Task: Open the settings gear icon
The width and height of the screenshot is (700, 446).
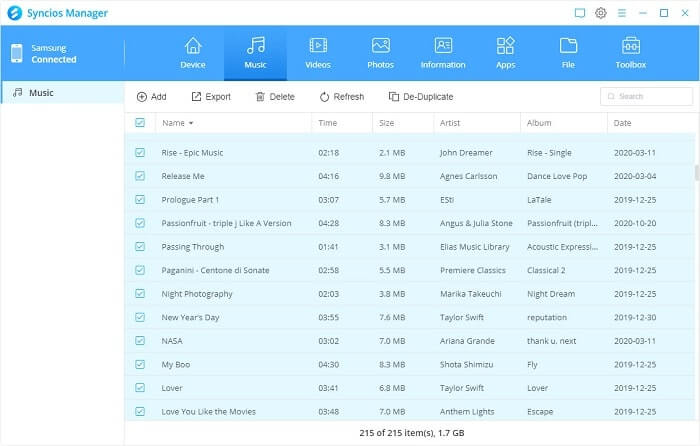Action: coord(601,13)
